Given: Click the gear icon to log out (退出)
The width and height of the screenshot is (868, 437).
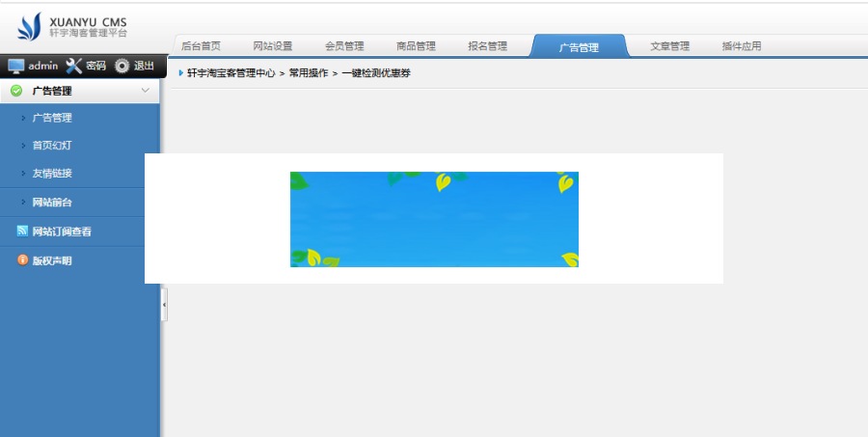Looking at the screenshot, I should [122, 66].
